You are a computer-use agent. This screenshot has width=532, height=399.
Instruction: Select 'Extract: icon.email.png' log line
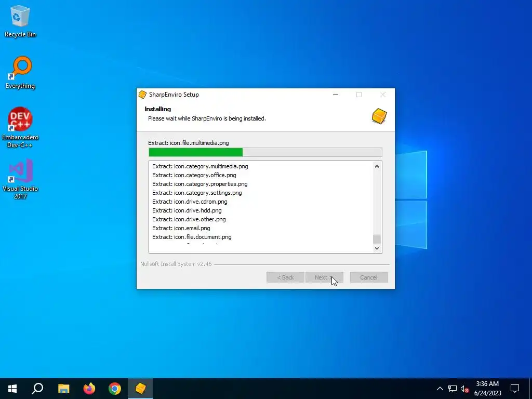point(181,228)
